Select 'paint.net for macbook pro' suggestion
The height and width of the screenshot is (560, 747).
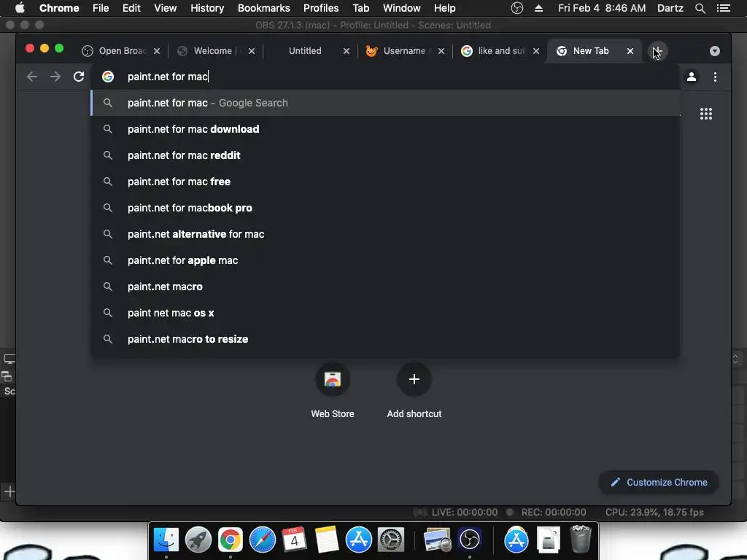click(385, 208)
